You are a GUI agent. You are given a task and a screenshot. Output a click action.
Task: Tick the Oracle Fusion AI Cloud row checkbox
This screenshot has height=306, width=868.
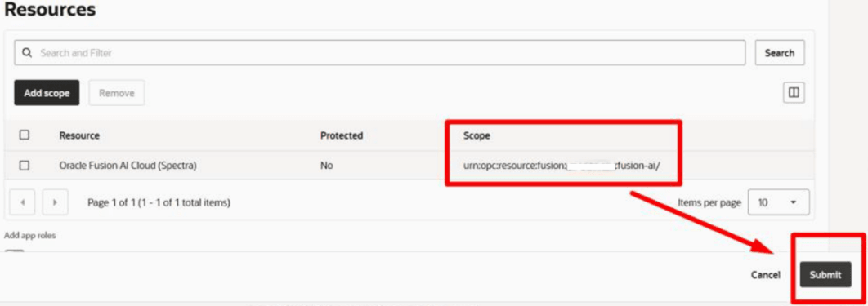coord(25,165)
